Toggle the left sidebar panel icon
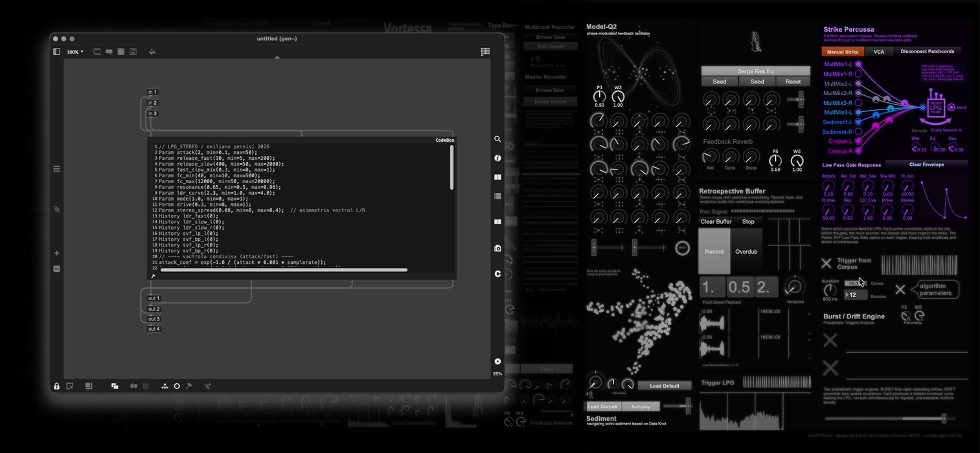Viewport: 980px width, 453px height. click(x=56, y=52)
